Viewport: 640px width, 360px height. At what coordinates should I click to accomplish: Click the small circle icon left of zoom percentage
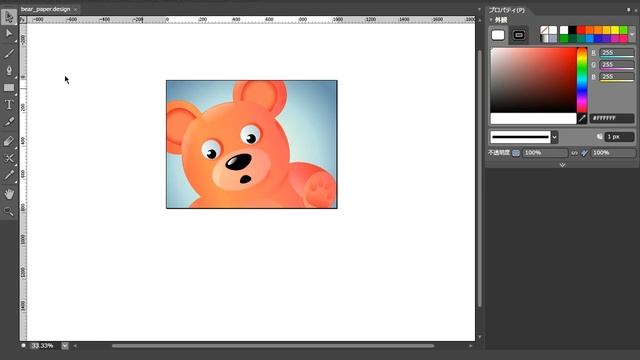24,345
